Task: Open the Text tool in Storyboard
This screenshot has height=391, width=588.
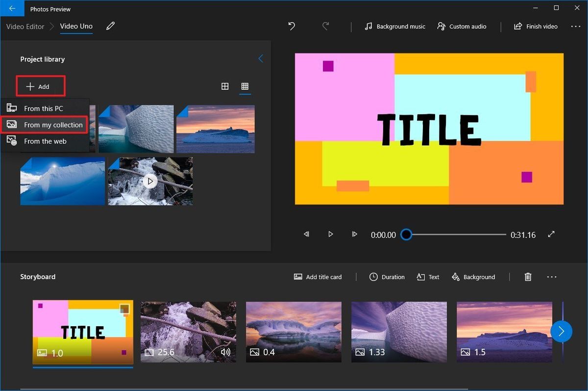Action: (x=427, y=277)
